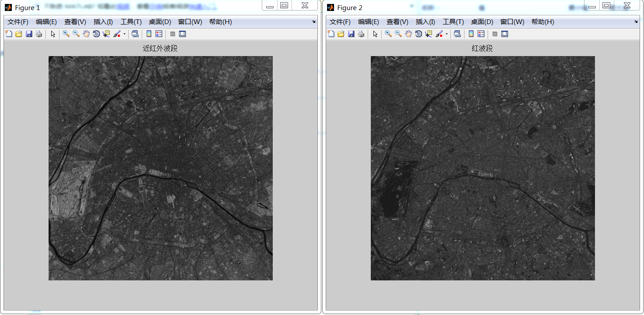Open the brush tool dropdown in Figure 2
The width and height of the screenshot is (644, 315).
tap(447, 34)
